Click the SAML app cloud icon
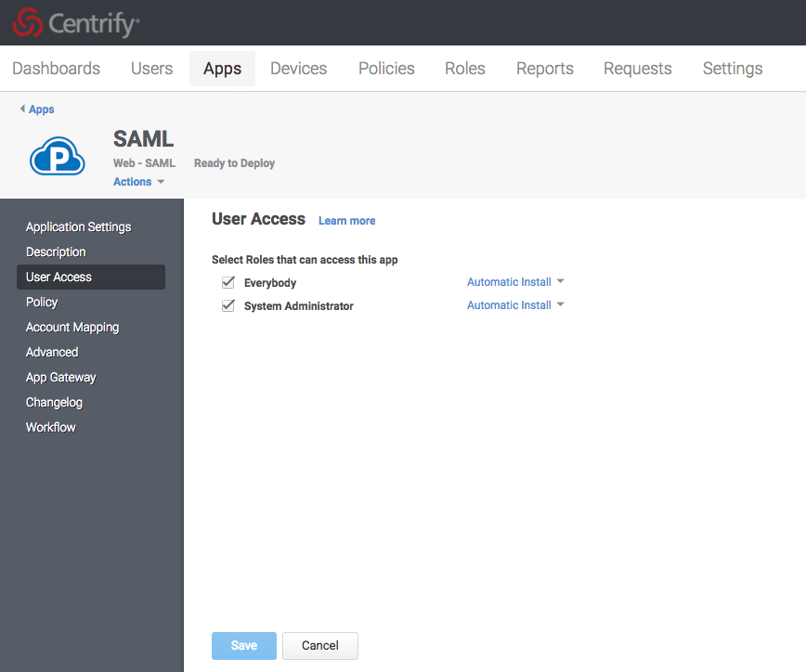The width and height of the screenshot is (806, 672). (x=57, y=156)
